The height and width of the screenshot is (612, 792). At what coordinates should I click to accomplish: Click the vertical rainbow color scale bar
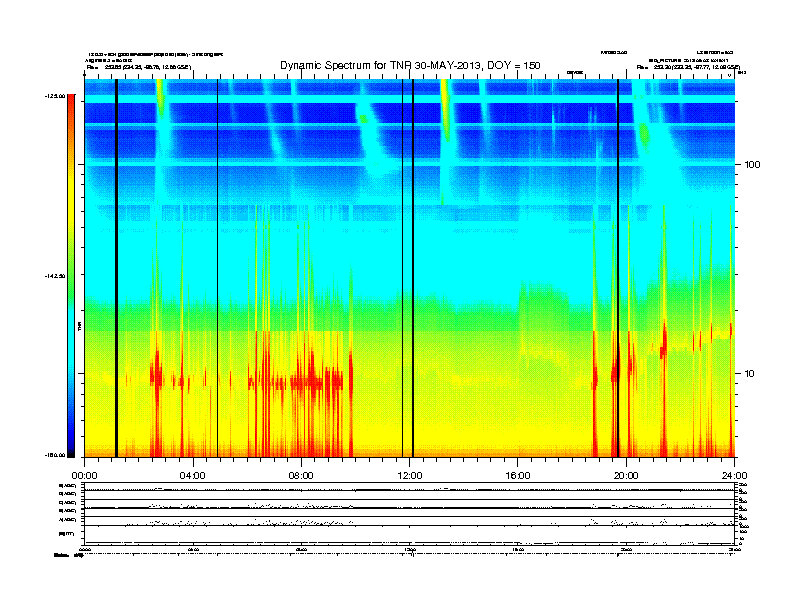[71, 276]
